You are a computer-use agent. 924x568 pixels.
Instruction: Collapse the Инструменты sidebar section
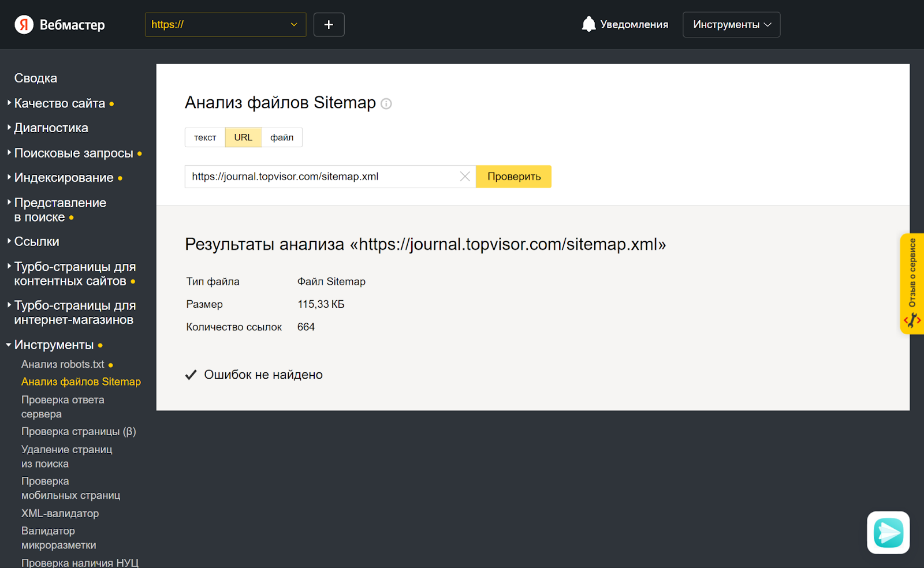pyautogui.click(x=54, y=345)
